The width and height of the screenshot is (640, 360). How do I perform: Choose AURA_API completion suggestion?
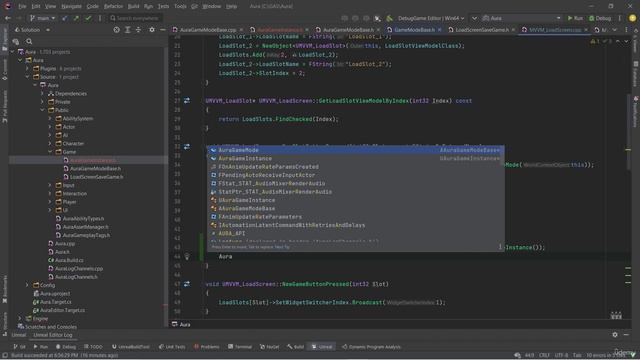355,233
